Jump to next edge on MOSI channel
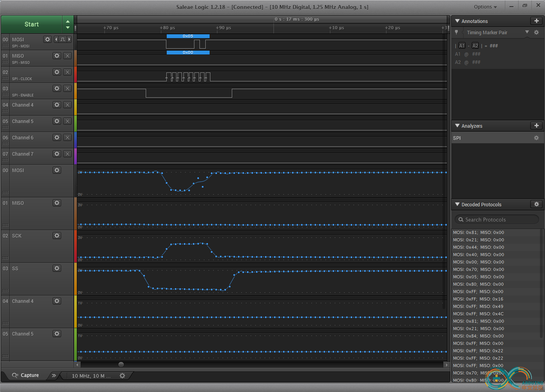The image size is (545, 392). [69, 39]
